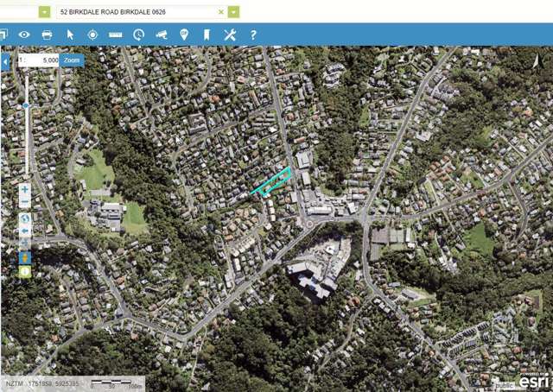Go to previous extent left arrow

click(25, 231)
